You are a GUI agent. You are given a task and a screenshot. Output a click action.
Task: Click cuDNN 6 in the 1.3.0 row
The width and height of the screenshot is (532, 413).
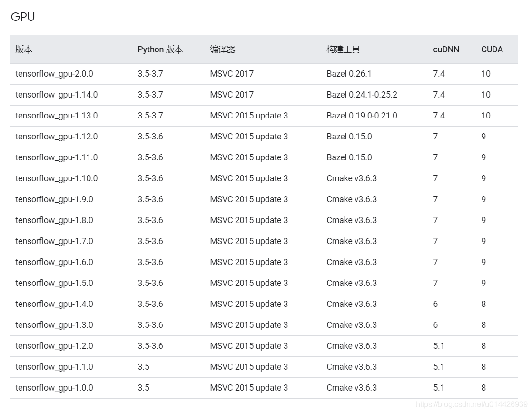(435, 325)
